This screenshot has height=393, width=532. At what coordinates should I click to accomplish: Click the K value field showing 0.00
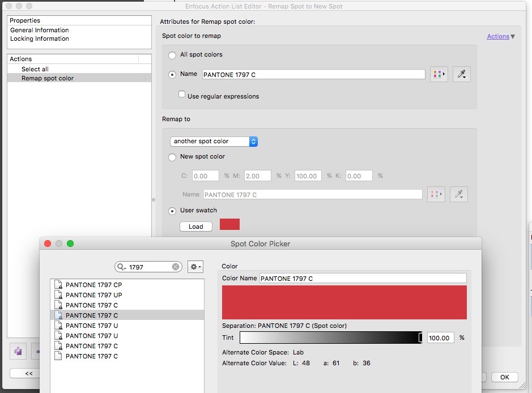click(359, 176)
